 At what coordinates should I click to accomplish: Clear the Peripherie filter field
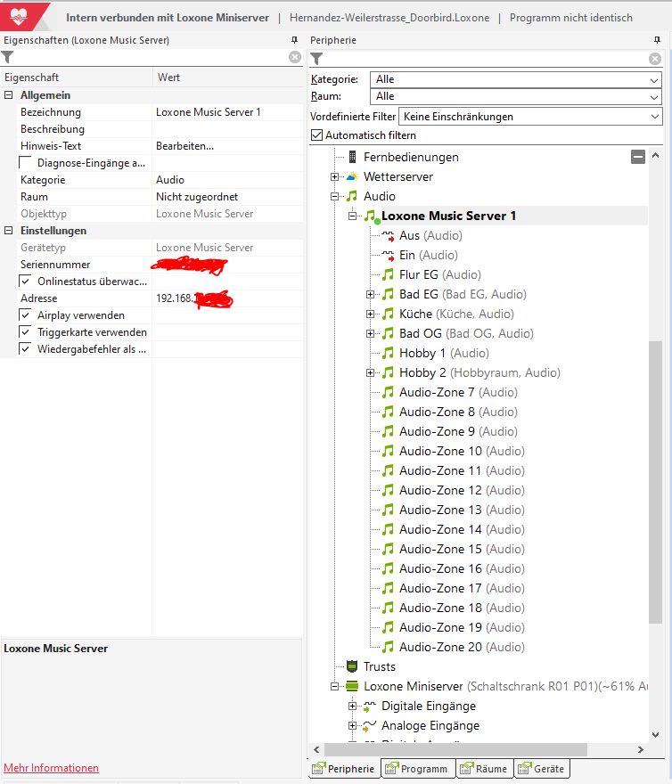655,59
